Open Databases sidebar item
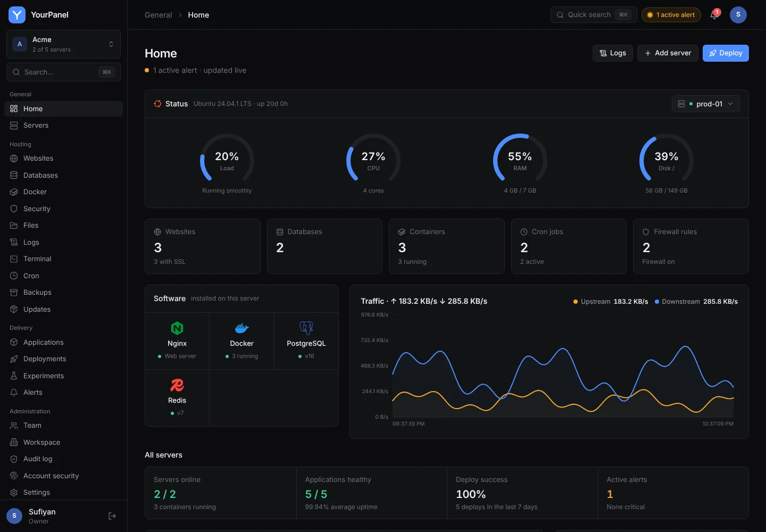Viewport: 766px width, 532px height. pos(63,176)
